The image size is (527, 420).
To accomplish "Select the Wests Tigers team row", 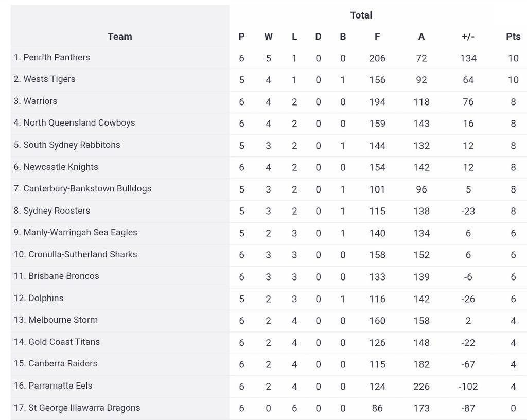I will coord(49,79).
